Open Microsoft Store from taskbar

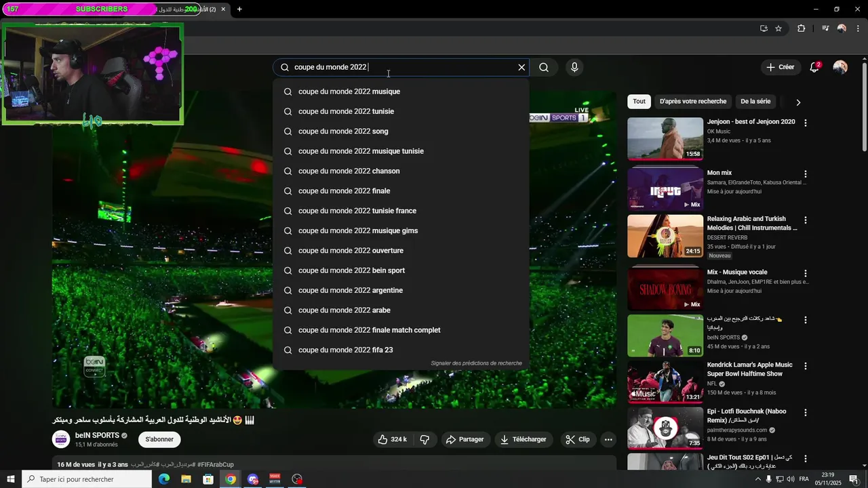[x=208, y=479]
